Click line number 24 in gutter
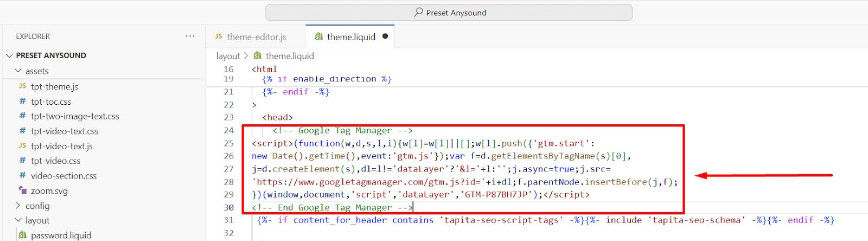This screenshot has height=241, width=868. coord(228,130)
